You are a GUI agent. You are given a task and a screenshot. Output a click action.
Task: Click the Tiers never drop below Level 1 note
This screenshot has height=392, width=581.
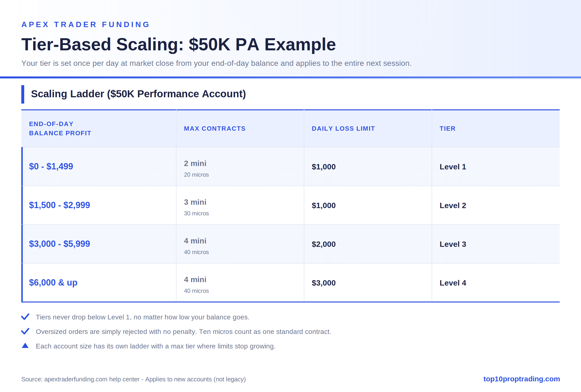point(143,317)
